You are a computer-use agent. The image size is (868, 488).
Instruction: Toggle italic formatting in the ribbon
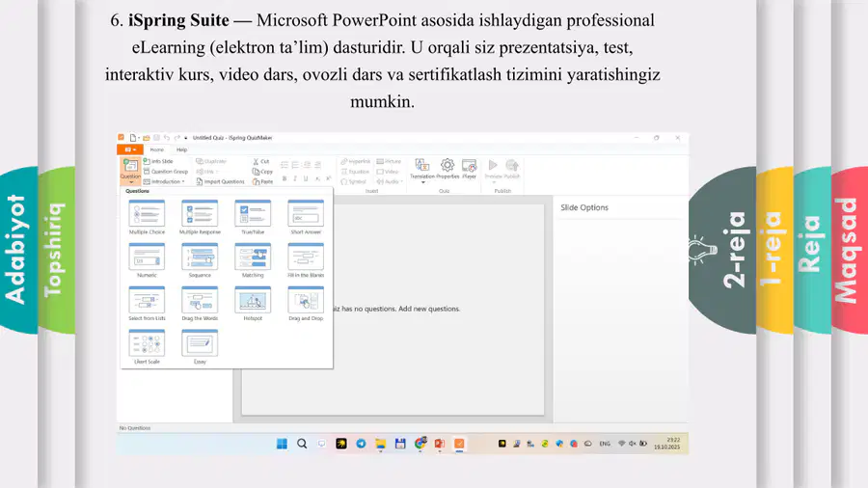[x=295, y=178]
